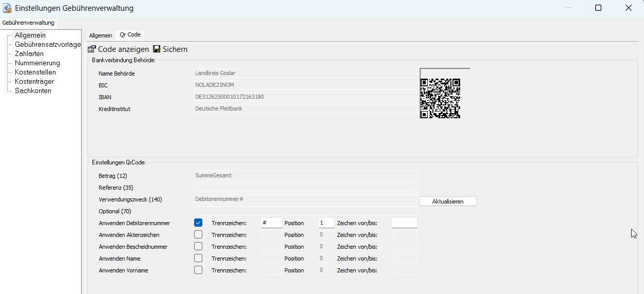Click the Debitorennummer Trennzeichen input field
This screenshot has width=644, height=294.
tap(271, 223)
